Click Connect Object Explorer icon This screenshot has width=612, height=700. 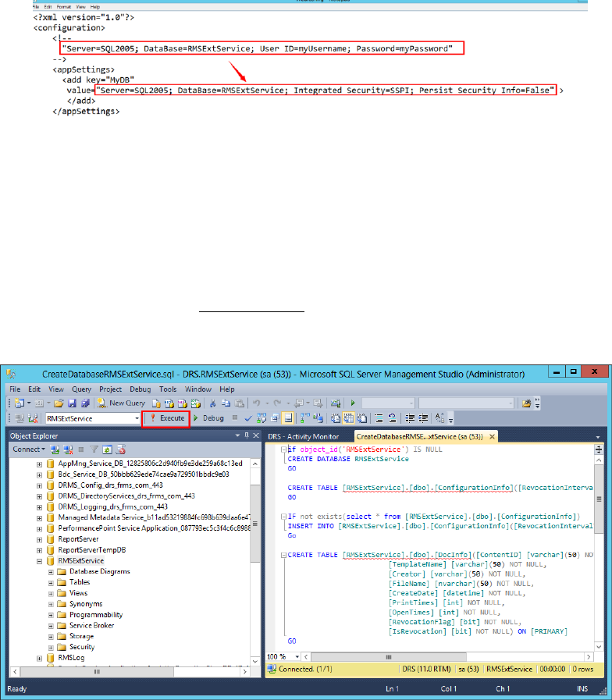55,449
